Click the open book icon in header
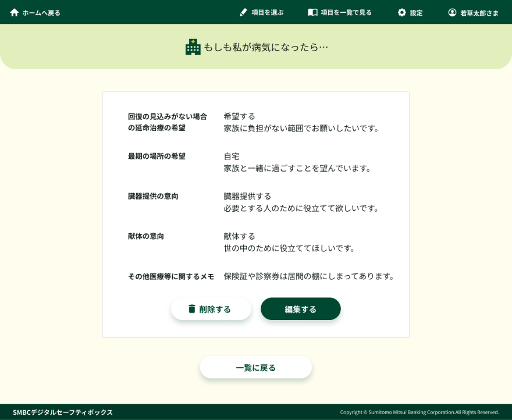512x420 pixels. (x=312, y=12)
